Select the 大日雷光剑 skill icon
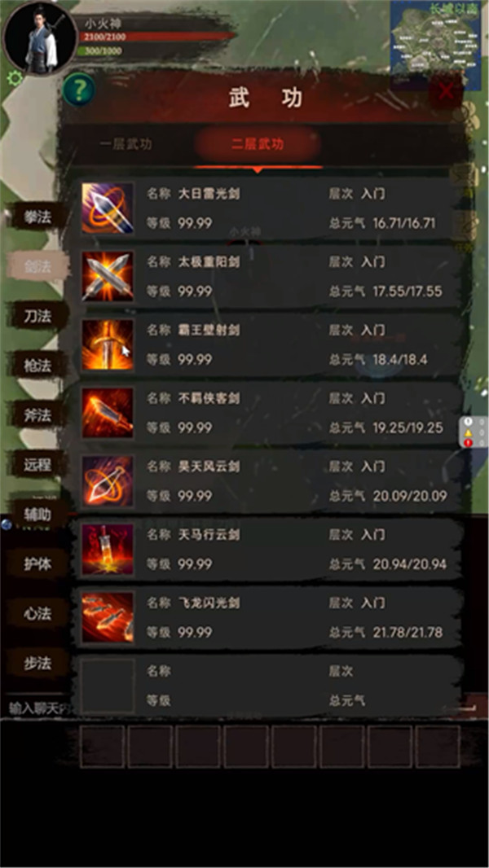The width and height of the screenshot is (489, 868). coord(108,208)
